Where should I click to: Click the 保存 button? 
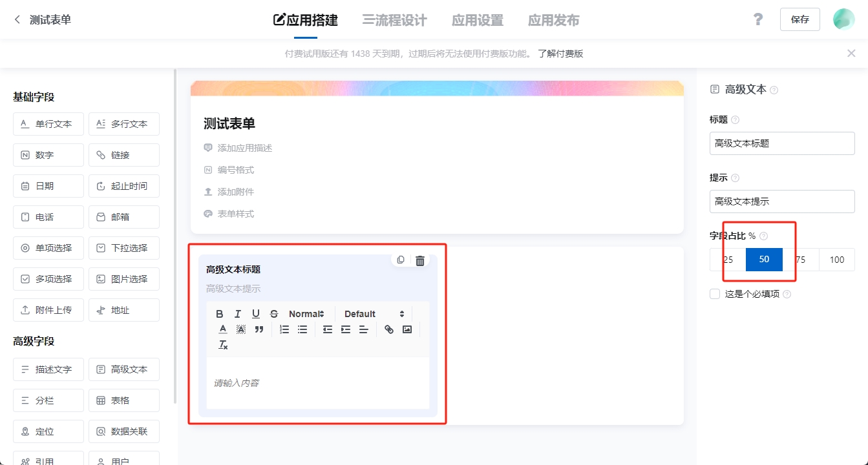tap(799, 19)
